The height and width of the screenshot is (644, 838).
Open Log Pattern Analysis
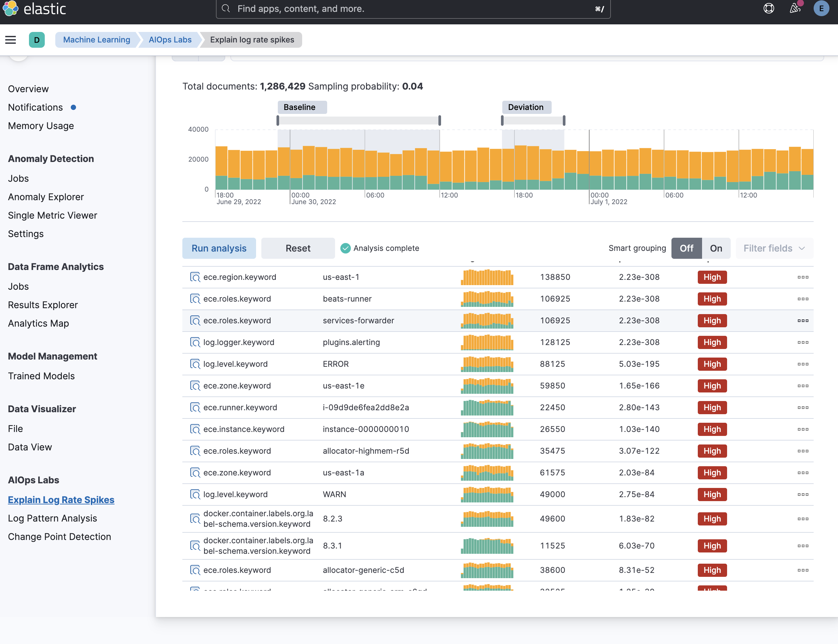click(52, 518)
